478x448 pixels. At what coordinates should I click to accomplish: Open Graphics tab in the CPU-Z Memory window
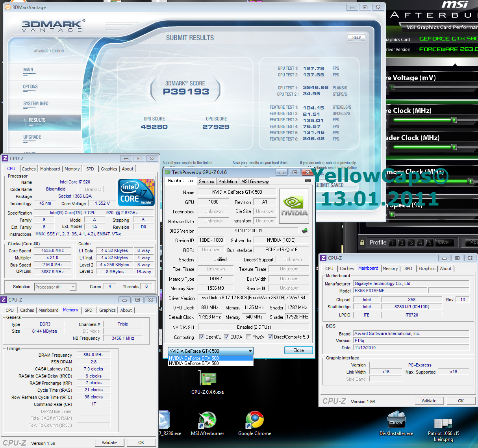pos(107,310)
